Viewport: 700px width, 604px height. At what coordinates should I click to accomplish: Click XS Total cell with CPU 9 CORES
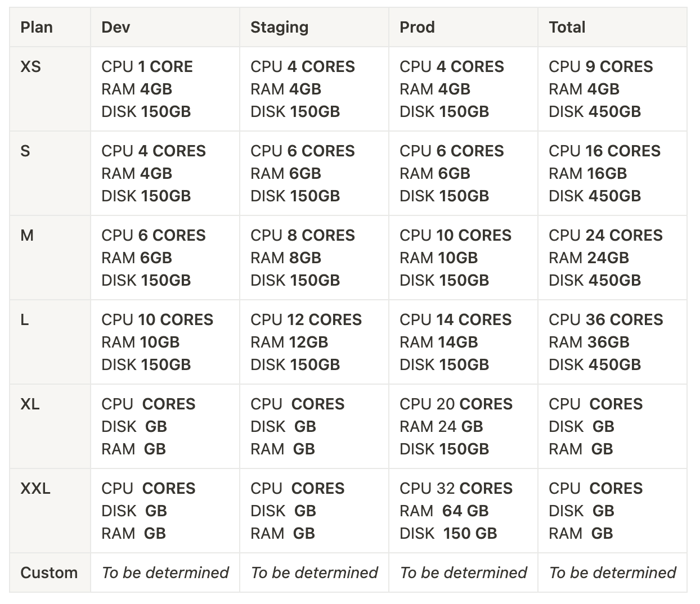click(x=613, y=89)
